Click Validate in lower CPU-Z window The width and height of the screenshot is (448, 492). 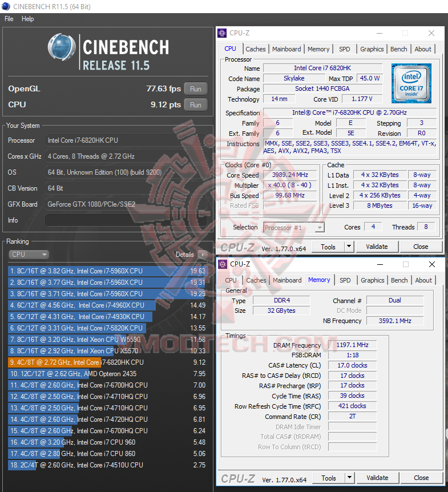click(378, 478)
